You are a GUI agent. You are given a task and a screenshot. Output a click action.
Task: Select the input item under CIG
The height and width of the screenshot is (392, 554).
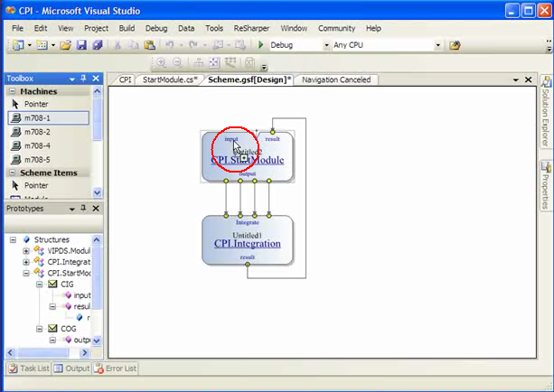coord(82,295)
